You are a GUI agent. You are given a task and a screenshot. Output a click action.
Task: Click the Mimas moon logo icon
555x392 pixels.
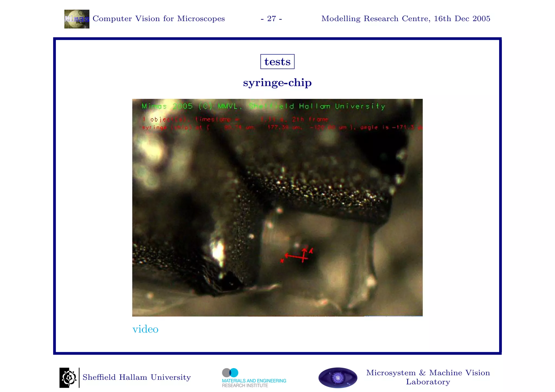[77, 19]
